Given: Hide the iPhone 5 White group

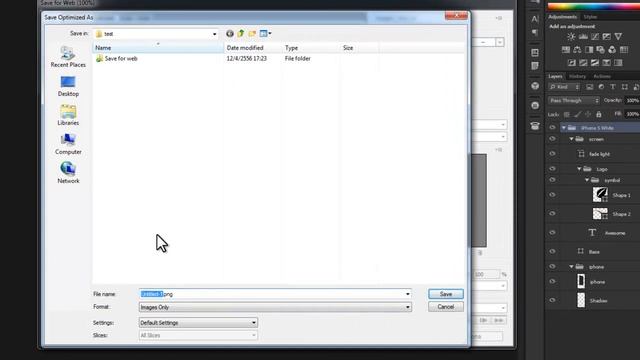Looking at the screenshot, I should pyautogui.click(x=552, y=128).
